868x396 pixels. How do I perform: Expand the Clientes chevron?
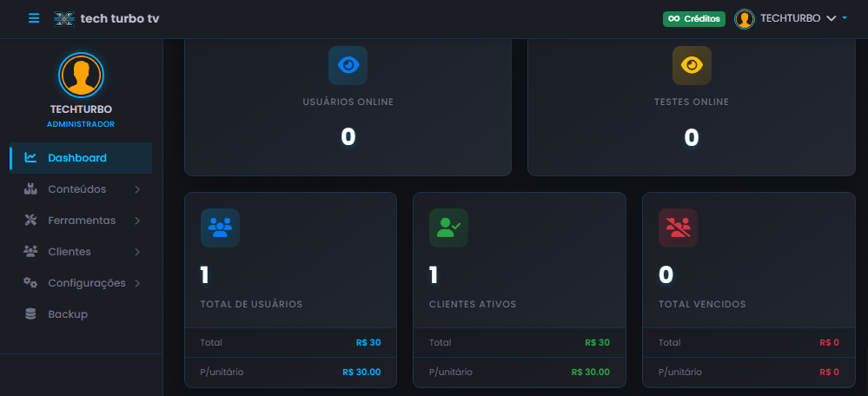pyautogui.click(x=137, y=252)
